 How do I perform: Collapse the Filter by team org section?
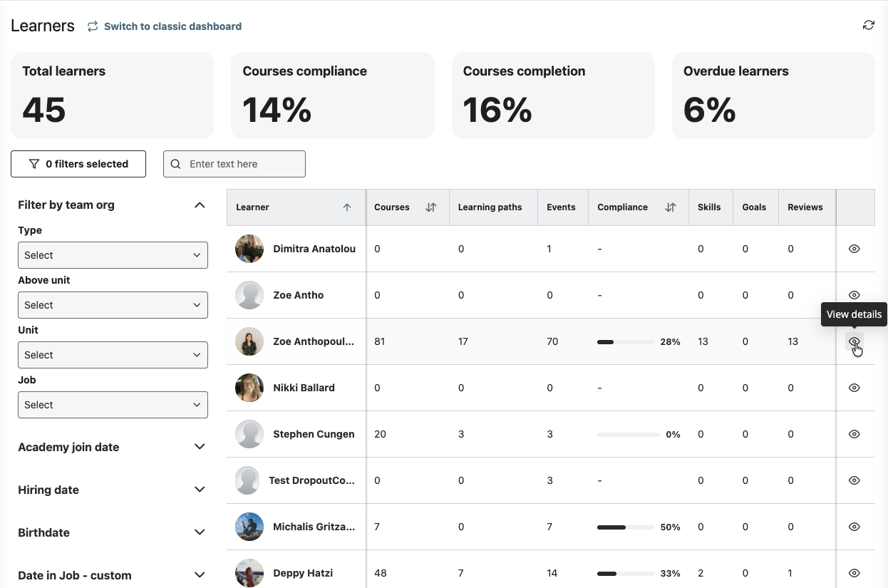point(200,205)
